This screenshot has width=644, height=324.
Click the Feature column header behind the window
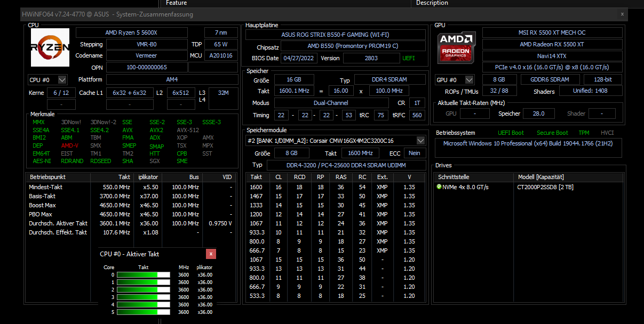coord(176,3)
